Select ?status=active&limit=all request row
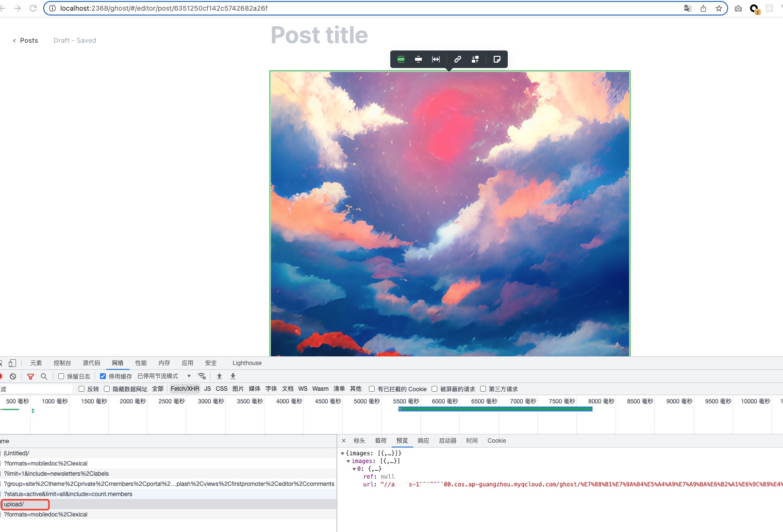Screen dimensions: 783x532 click(x=168, y=494)
